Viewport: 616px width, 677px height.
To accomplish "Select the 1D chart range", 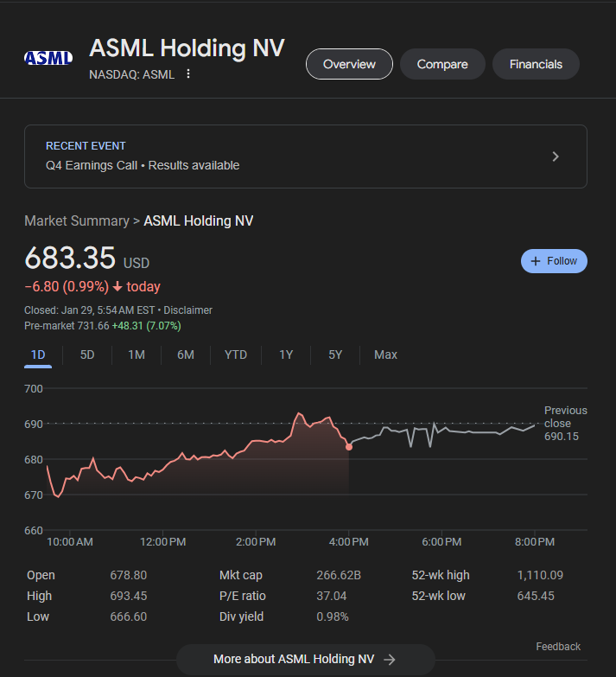I will click(38, 354).
